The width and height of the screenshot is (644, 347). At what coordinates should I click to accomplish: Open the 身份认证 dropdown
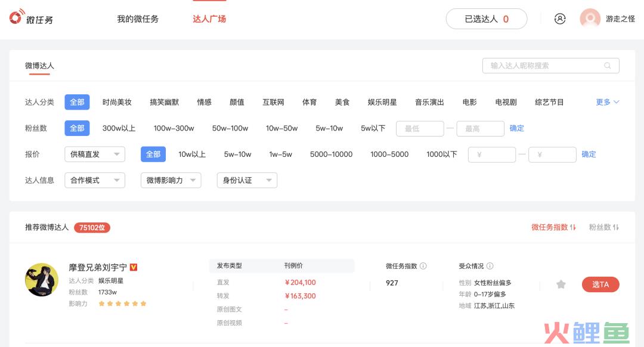point(246,180)
